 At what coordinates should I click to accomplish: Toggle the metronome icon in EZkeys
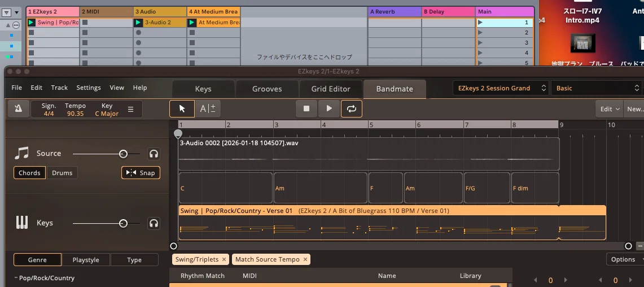[x=19, y=109]
